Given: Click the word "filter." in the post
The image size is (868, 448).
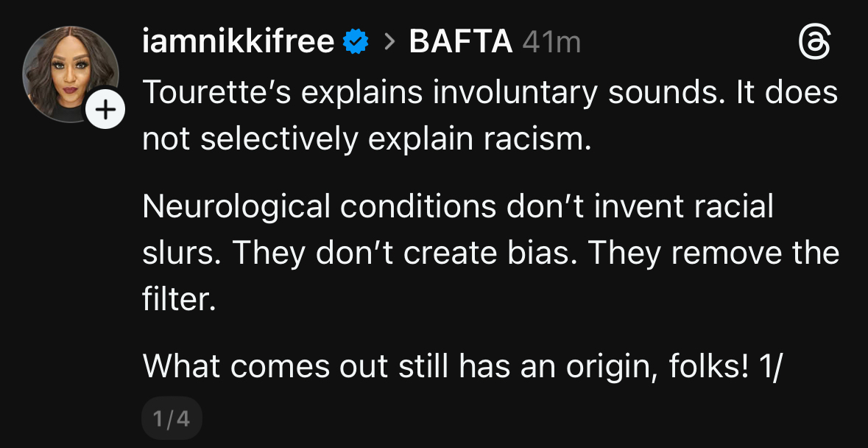Looking at the screenshot, I should click(x=178, y=300).
